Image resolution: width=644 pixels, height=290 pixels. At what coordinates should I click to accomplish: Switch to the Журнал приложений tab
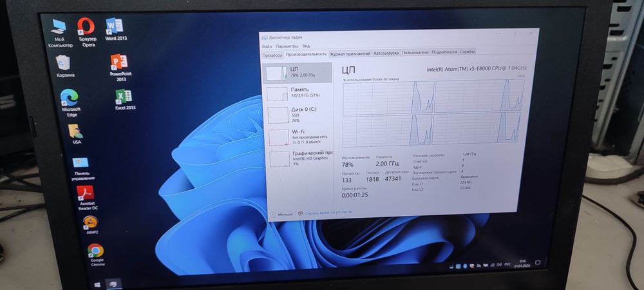click(x=350, y=53)
